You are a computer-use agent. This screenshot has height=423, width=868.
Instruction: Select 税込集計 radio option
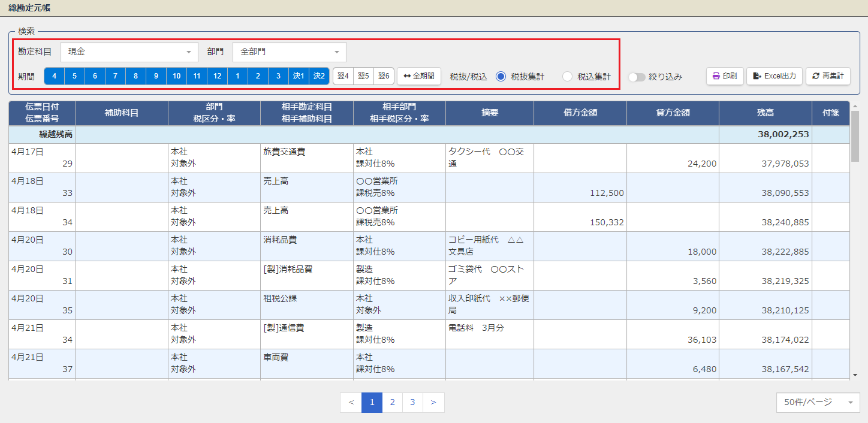pos(568,77)
